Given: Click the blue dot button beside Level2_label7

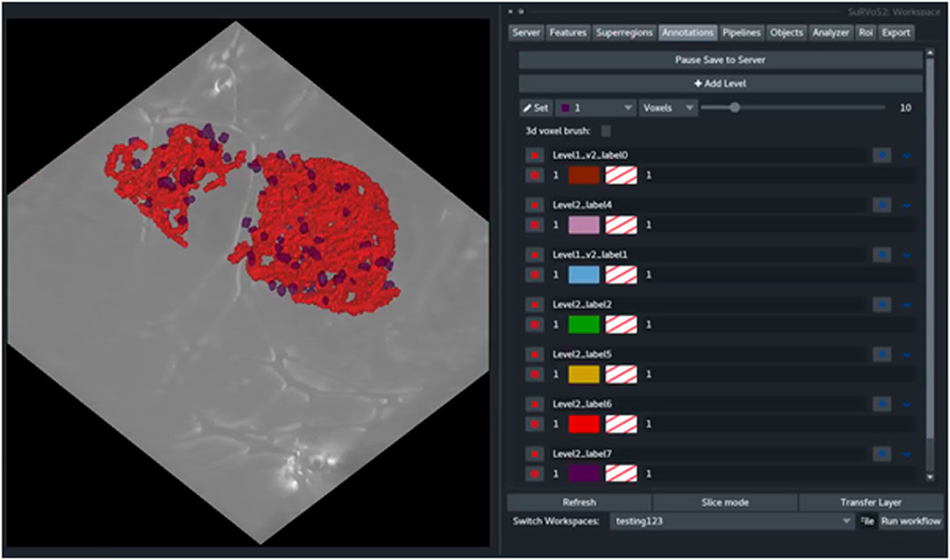Looking at the screenshot, I should tap(882, 454).
